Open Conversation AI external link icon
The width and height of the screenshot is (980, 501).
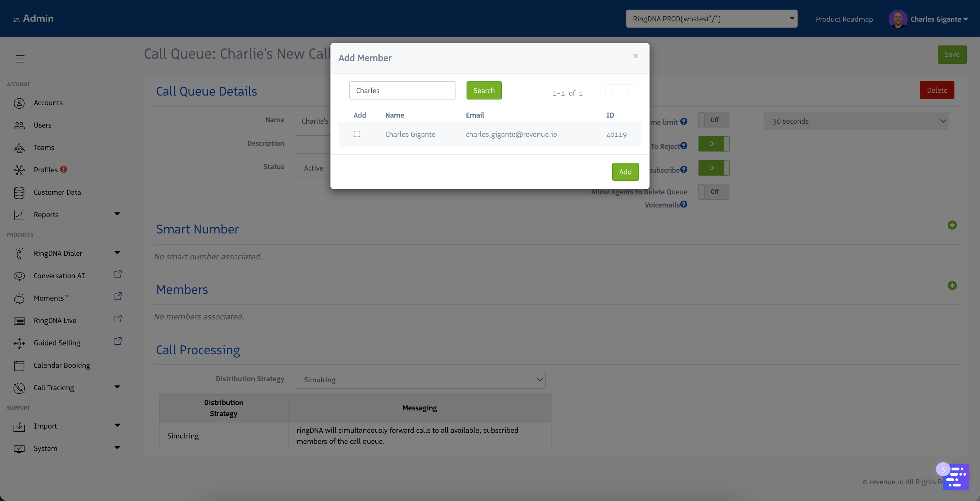click(x=118, y=274)
